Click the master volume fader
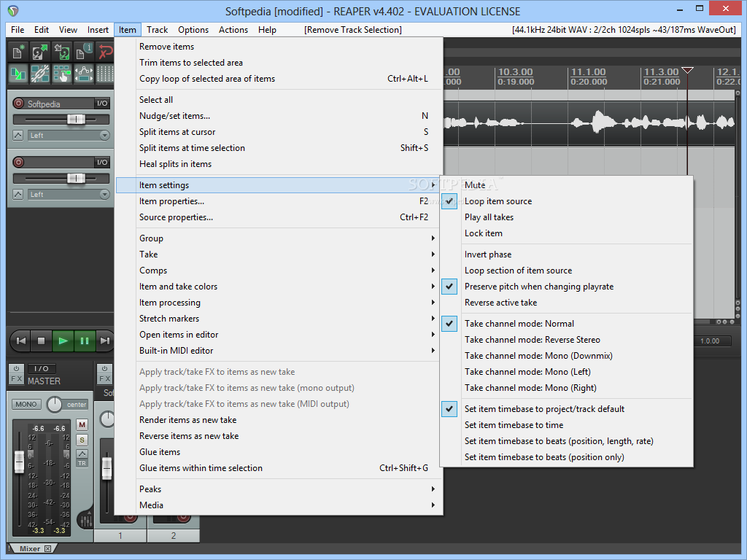The width and height of the screenshot is (747, 560). (x=19, y=461)
